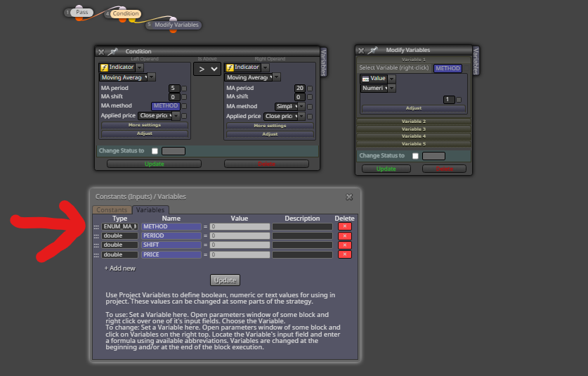Open the left operand Moving Average dropdown
Image resolution: width=588 pixels, height=376 pixels.
coord(151,77)
